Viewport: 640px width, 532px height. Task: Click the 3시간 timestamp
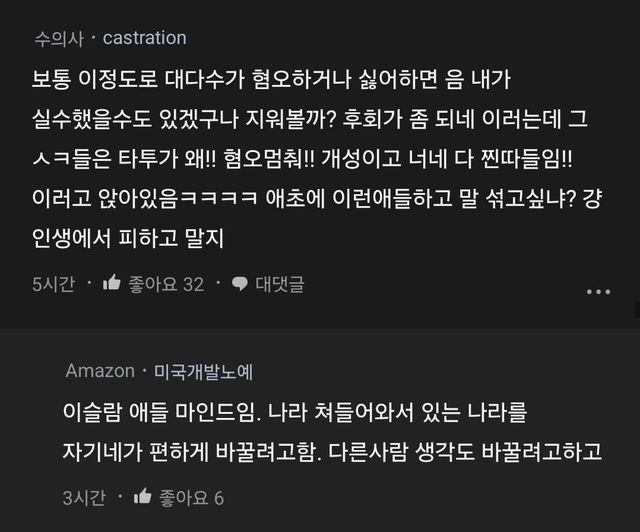coord(83,496)
